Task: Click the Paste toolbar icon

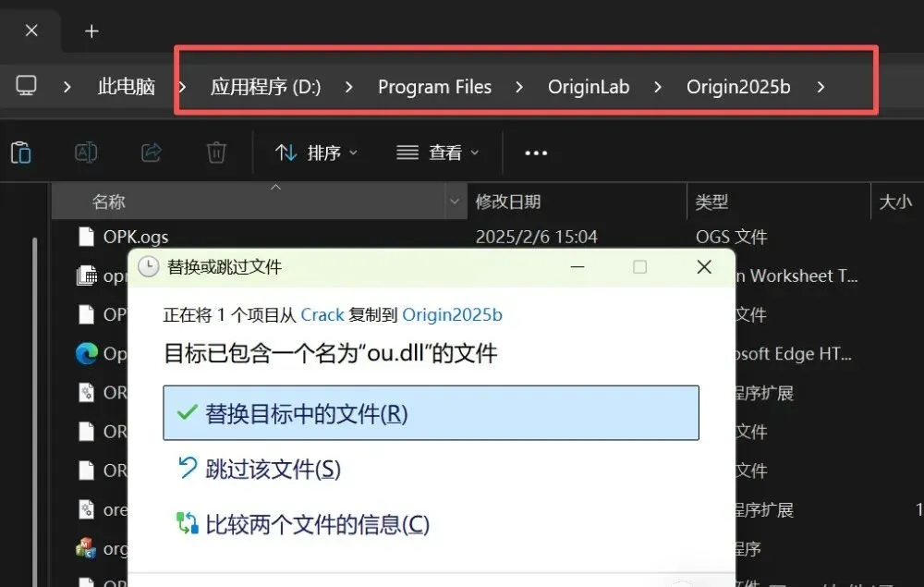Action: [x=21, y=153]
